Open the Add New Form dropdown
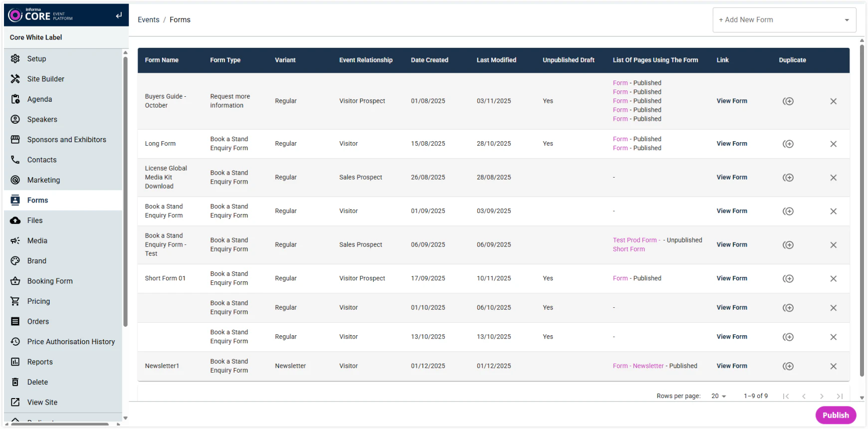868x429 pixels. tap(784, 20)
